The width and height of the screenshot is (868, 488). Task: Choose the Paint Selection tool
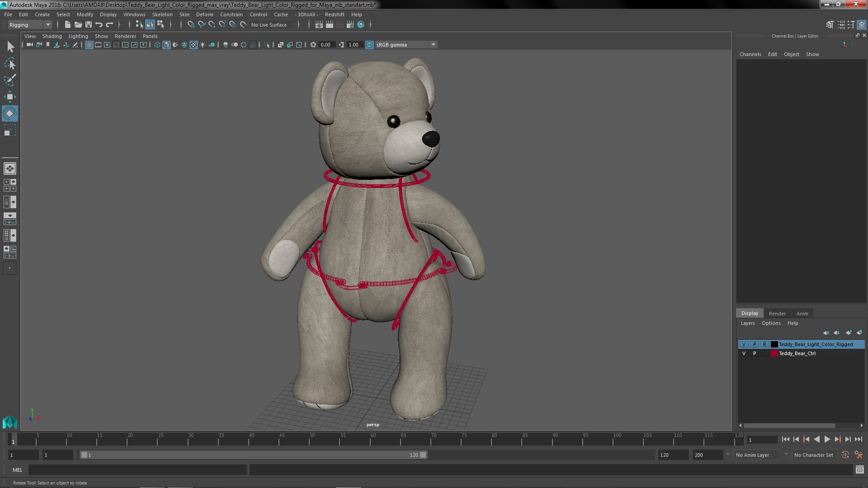tap(10, 80)
